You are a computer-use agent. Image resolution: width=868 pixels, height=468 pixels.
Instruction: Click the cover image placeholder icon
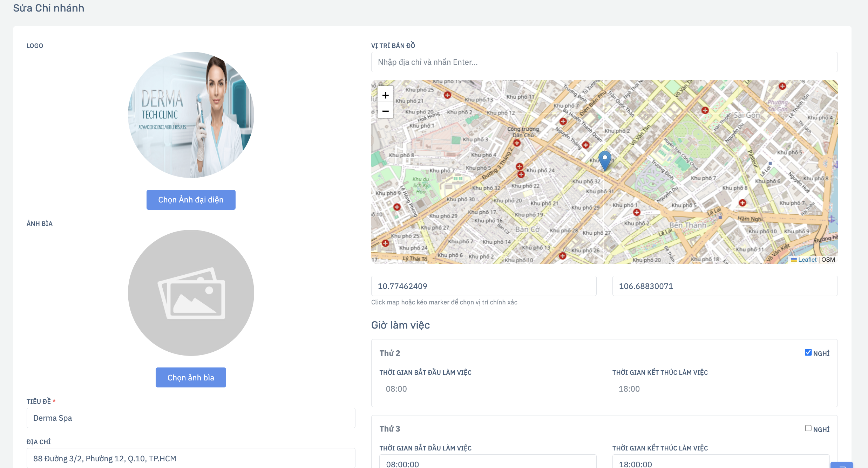pyautogui.click(x=191, y=293)
